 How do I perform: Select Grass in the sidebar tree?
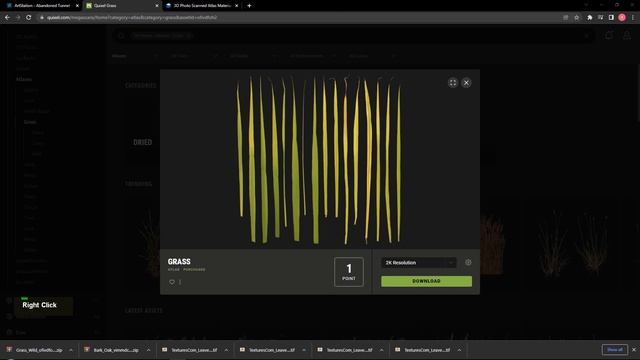click(30, 122)
